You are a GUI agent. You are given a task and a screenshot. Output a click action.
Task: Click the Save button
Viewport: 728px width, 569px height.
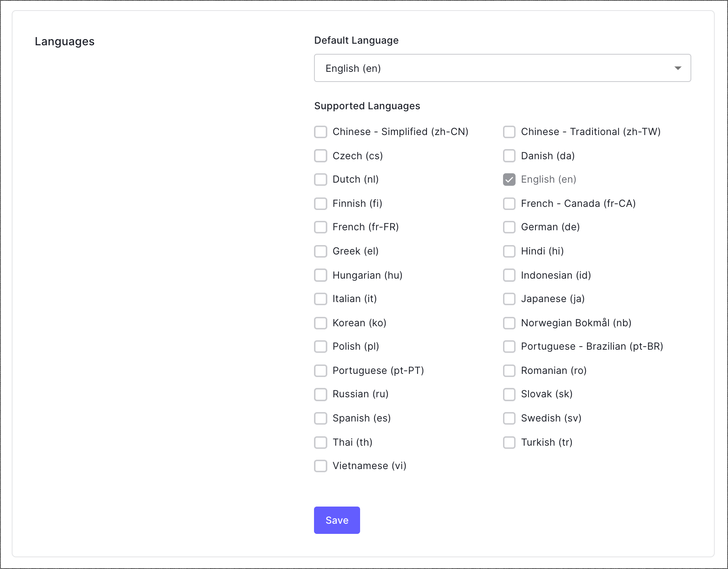pyautogui.click(x=337, y=520)
